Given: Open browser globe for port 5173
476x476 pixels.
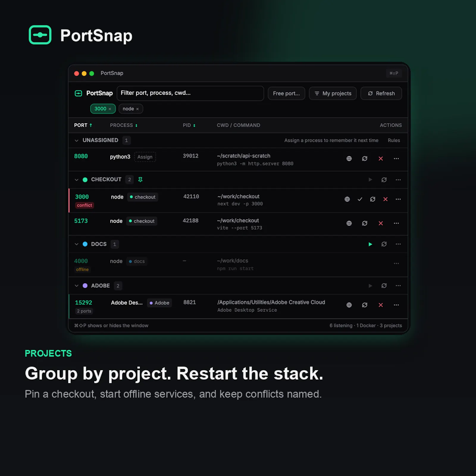Looking at the screenshot, I should [349, 223].
